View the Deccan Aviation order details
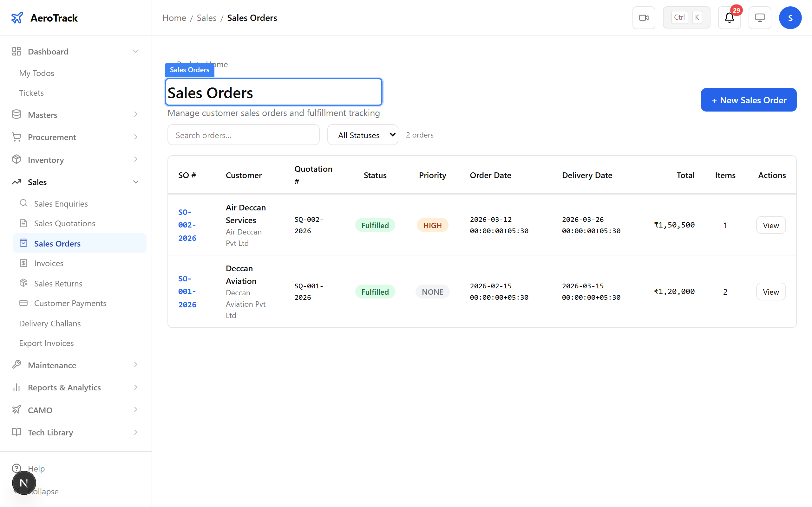812x507 pixels. tap(770, 292)
